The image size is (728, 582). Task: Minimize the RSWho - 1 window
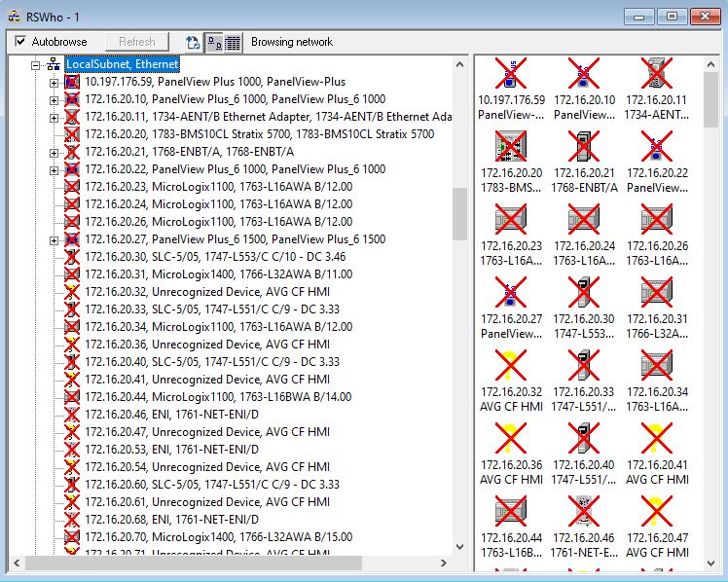[639, 17]
